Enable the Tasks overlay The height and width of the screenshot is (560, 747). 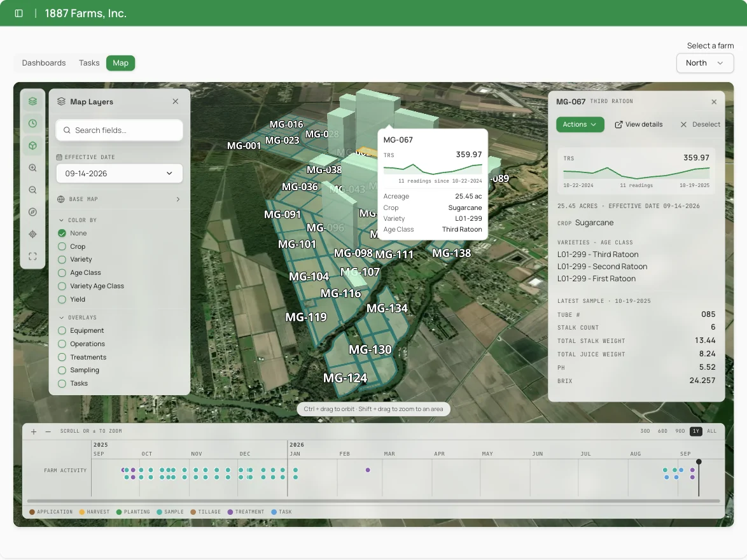[62, 384]
